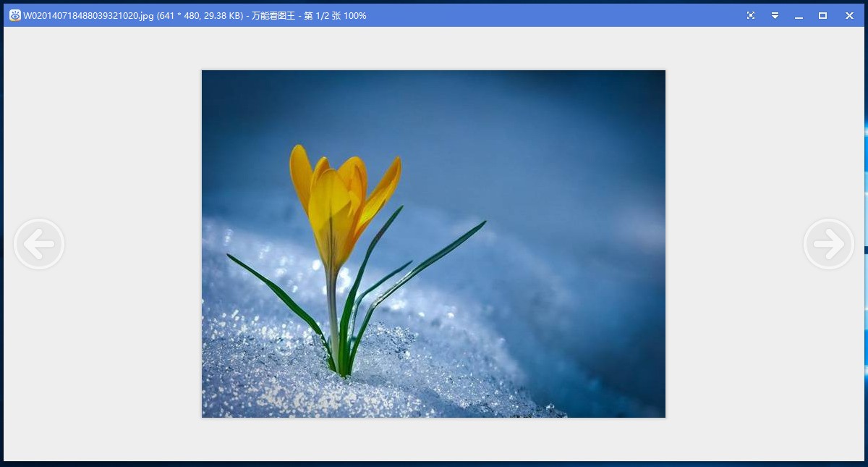
Task: Open the main menu dropdown arrow
Action: (775, 15)
